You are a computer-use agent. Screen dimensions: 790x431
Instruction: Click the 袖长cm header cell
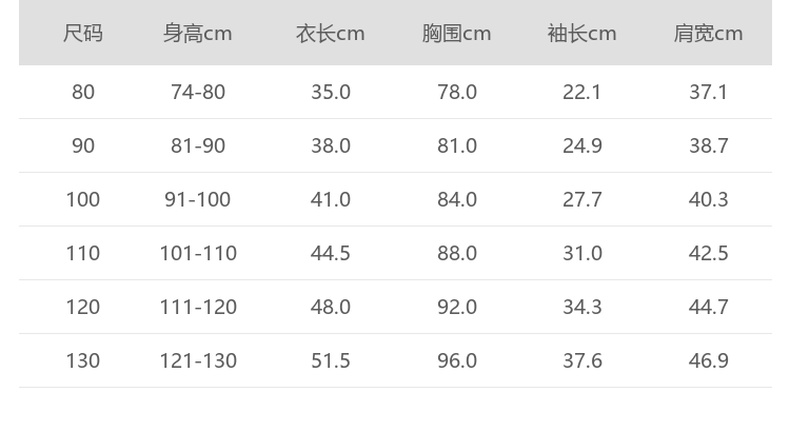[x=582, y=34]
